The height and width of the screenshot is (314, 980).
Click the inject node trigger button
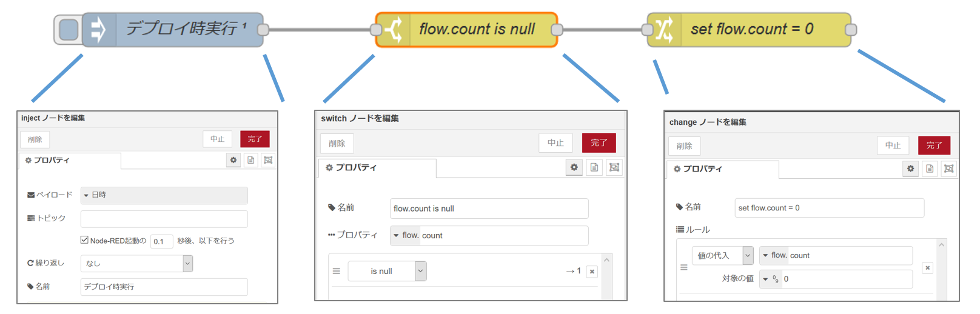69,30
